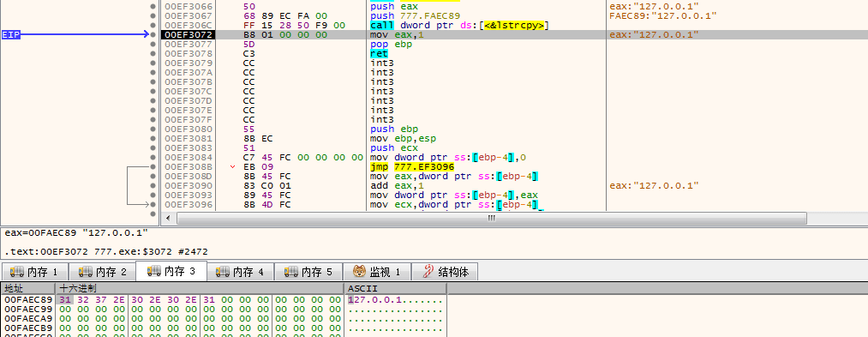
Task: Switch to the 内存 1 tab
Action: point(35,272)
